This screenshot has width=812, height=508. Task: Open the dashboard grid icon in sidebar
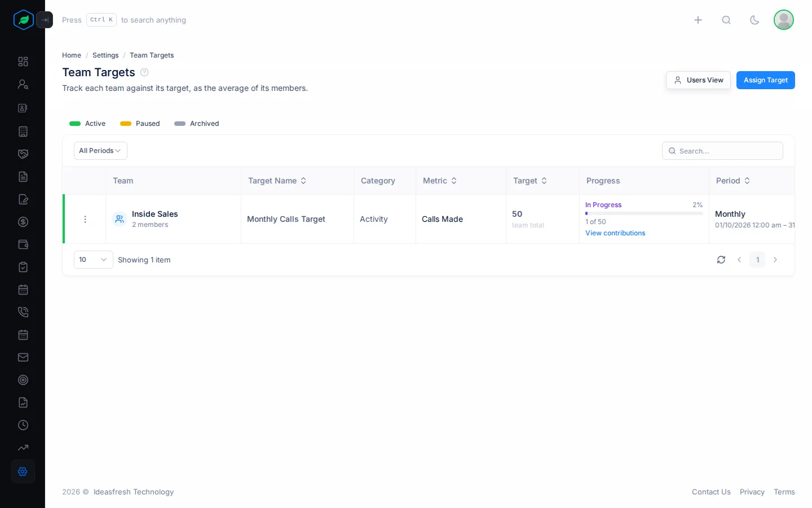point(23,62)
